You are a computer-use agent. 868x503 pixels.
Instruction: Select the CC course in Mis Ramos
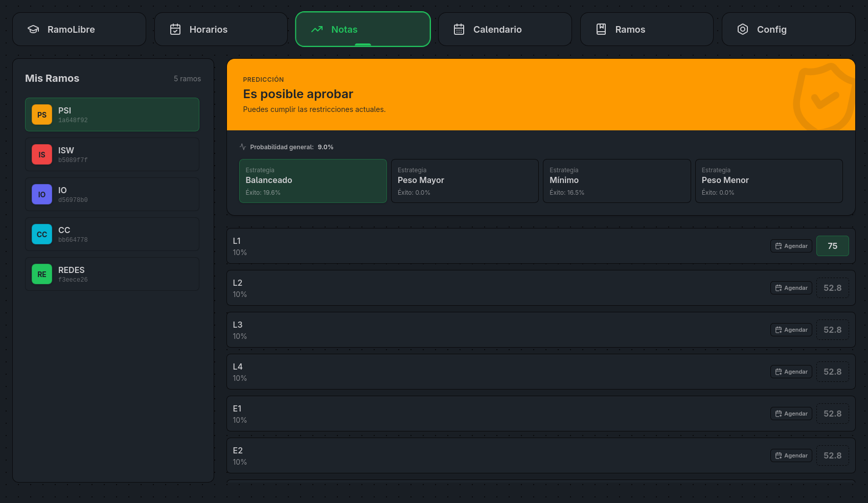point(112,234)
